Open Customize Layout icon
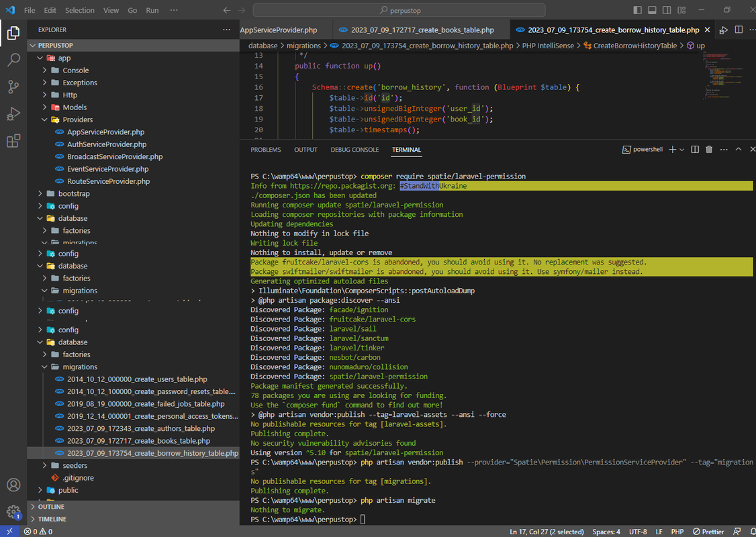 681,10
